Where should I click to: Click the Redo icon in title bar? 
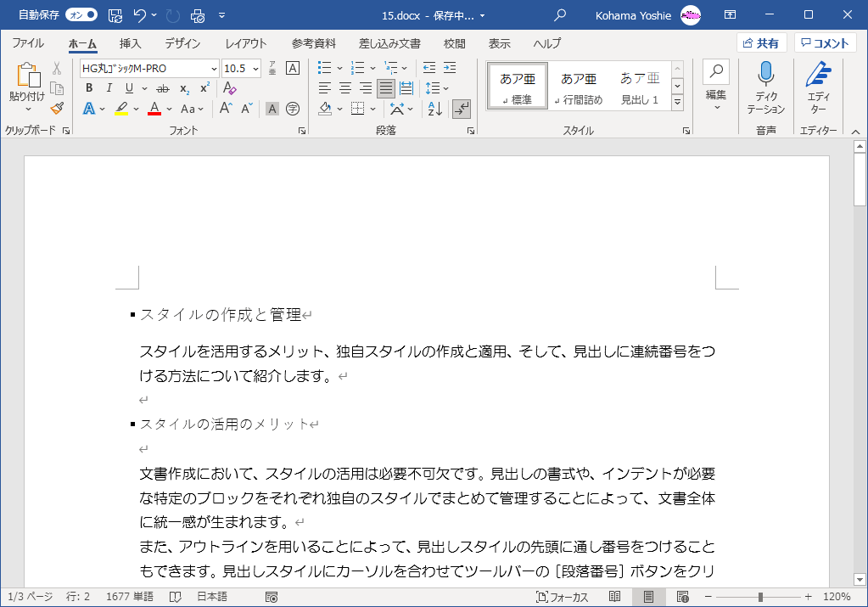(x=173, y=15)
